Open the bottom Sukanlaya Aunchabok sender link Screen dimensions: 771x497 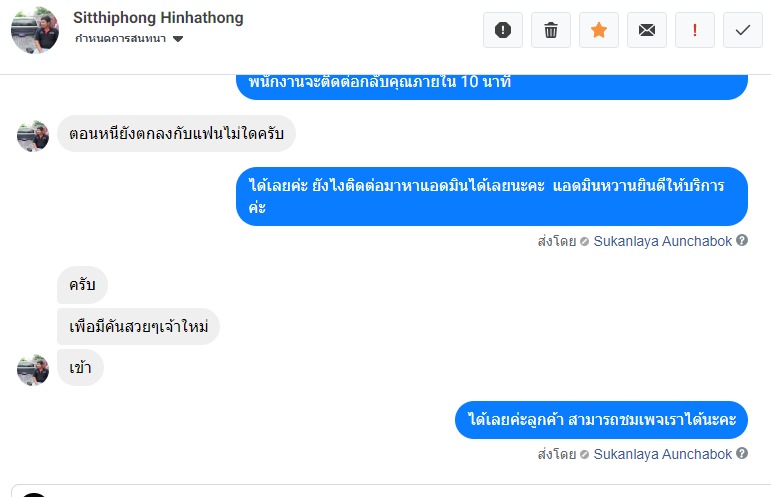[x=662, y=454]
